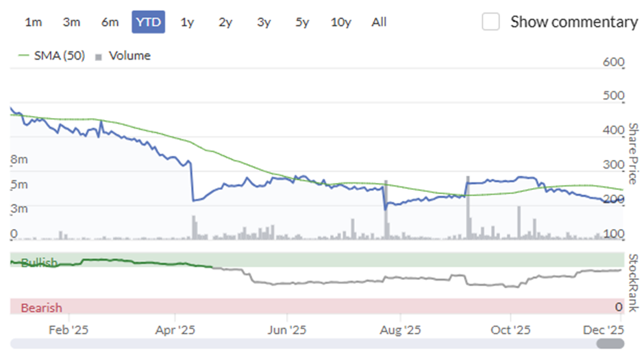The image size is (644, 354).
Task: Switch chart to 10y range
Action: pyautogui.click(x=340, y=22)
